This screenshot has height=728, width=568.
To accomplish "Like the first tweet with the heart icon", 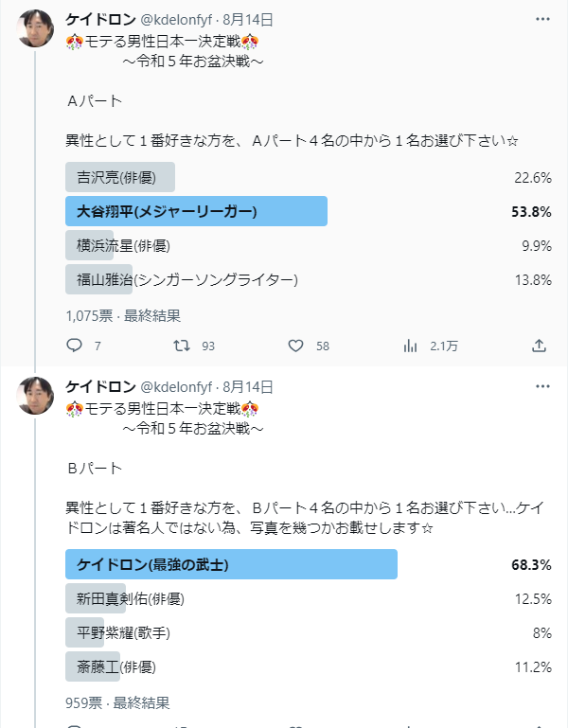I will coord(296,346).
